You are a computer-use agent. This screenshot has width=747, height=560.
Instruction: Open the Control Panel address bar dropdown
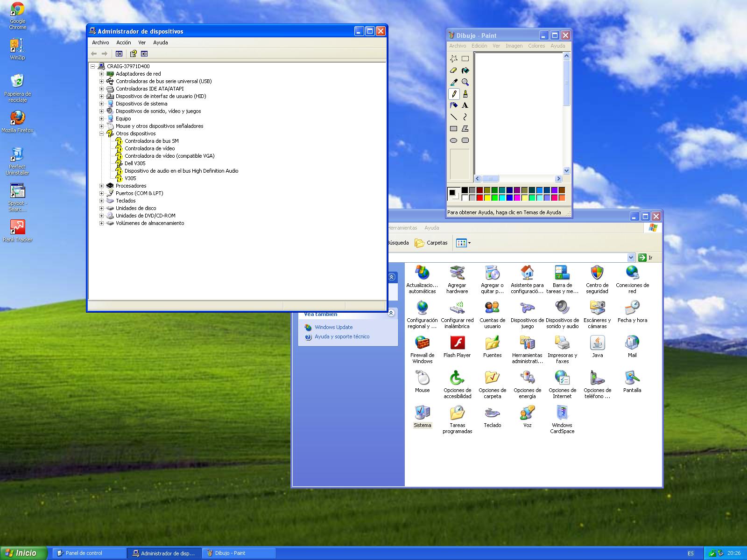point(631,258)
